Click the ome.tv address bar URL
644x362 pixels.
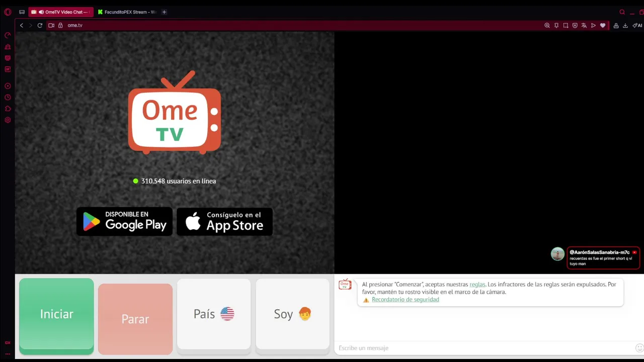75,25
